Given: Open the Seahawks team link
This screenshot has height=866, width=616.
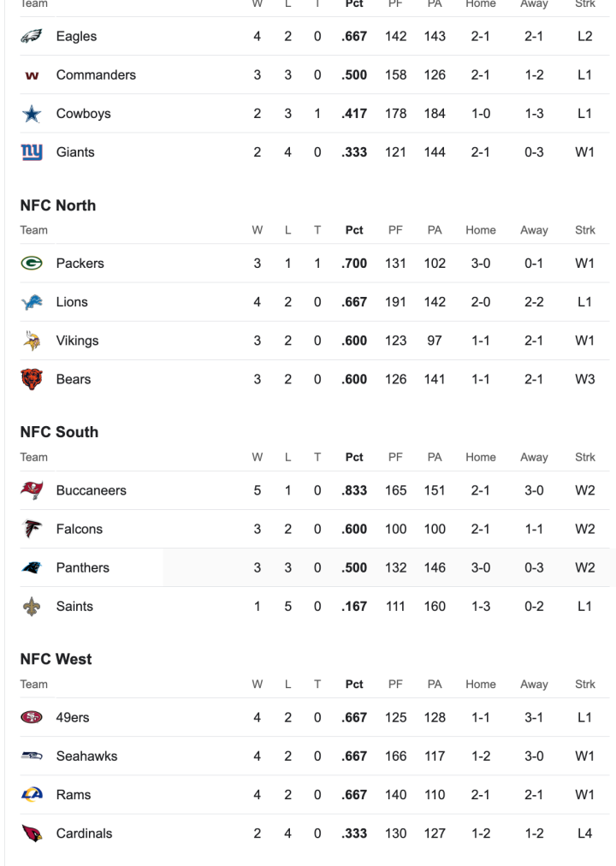Looking at the screenshot, I should 86,756.
